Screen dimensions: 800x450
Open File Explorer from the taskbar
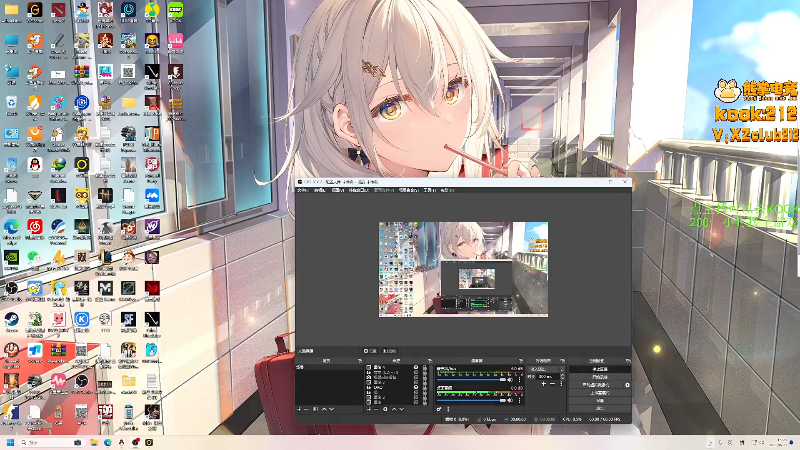tap(94, 442)
